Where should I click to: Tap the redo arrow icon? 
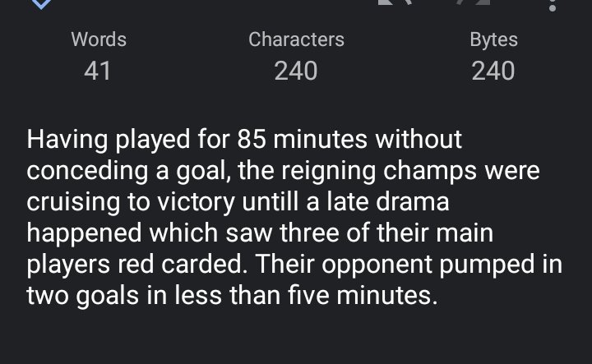[x=473, y=2]
